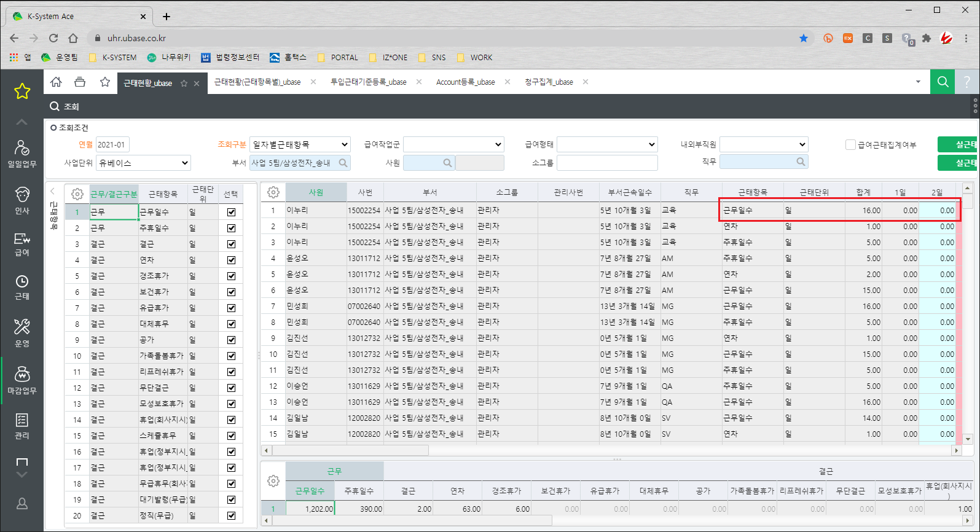The height and width of the screenshot is (532, 980).
Task: Open 관리 list icon in sidebar
Action: (22, 426)
